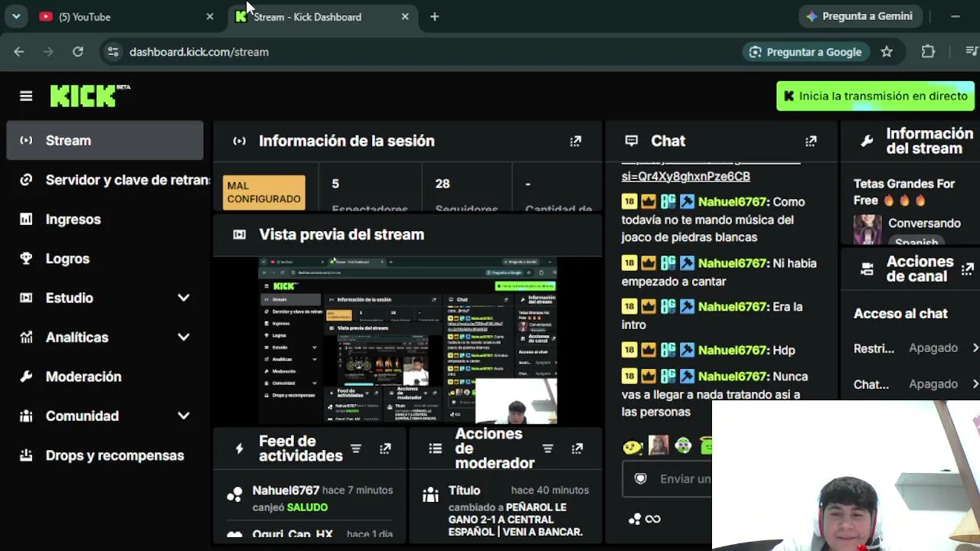This screenshot has width=980, height=551.
Task: Open Drops y recompensas section
Action: point(105,455)
